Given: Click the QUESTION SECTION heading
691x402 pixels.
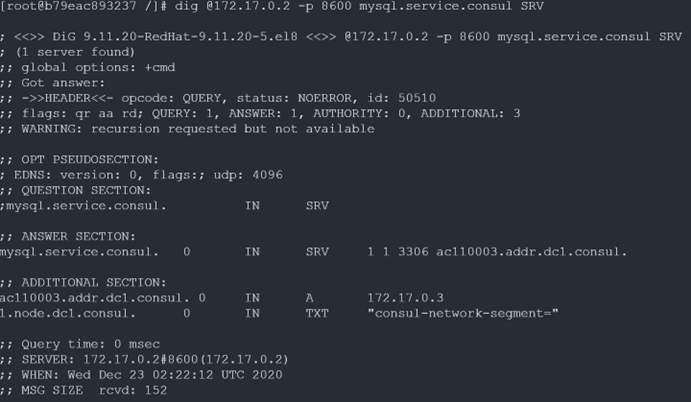Looking at the screenshot, I should pos(83,189).
